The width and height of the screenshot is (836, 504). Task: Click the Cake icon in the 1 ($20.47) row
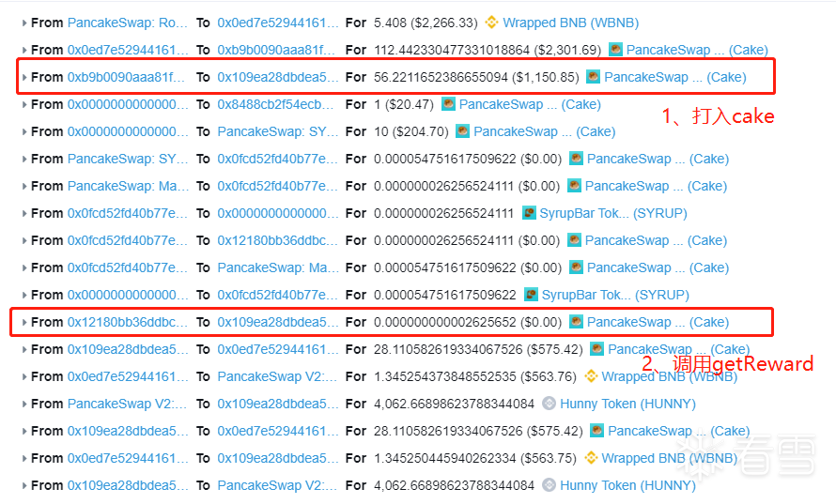point(448,104)
